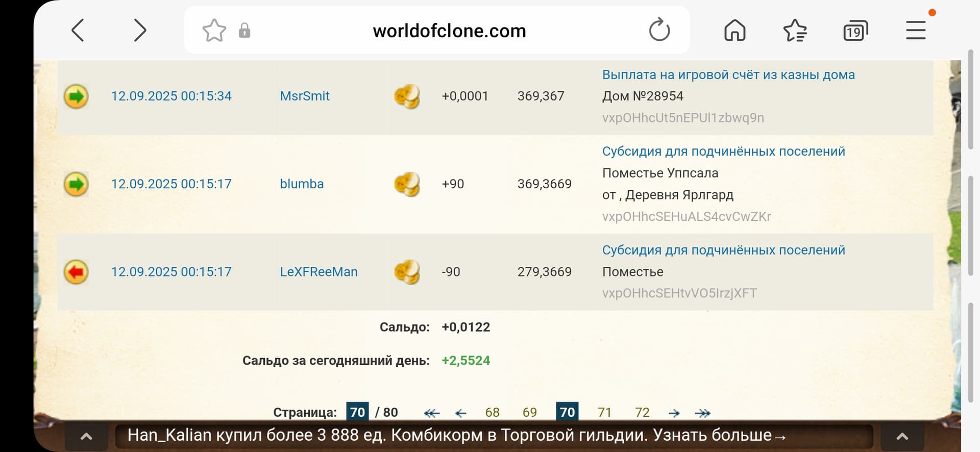Bookmark page with the address bar star
The width and height of the screenshot is (980, 452).
pos(214,31)
